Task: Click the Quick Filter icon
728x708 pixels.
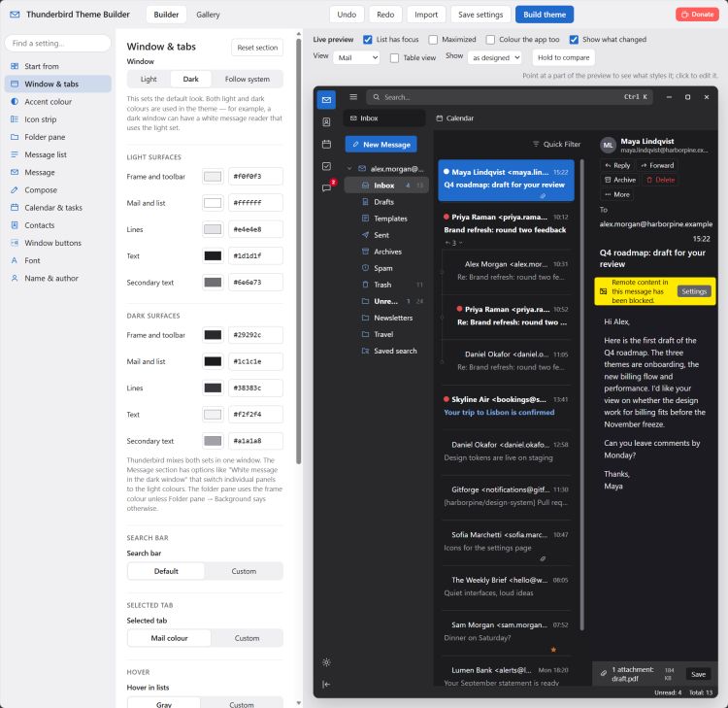Action: coord(536,144)
